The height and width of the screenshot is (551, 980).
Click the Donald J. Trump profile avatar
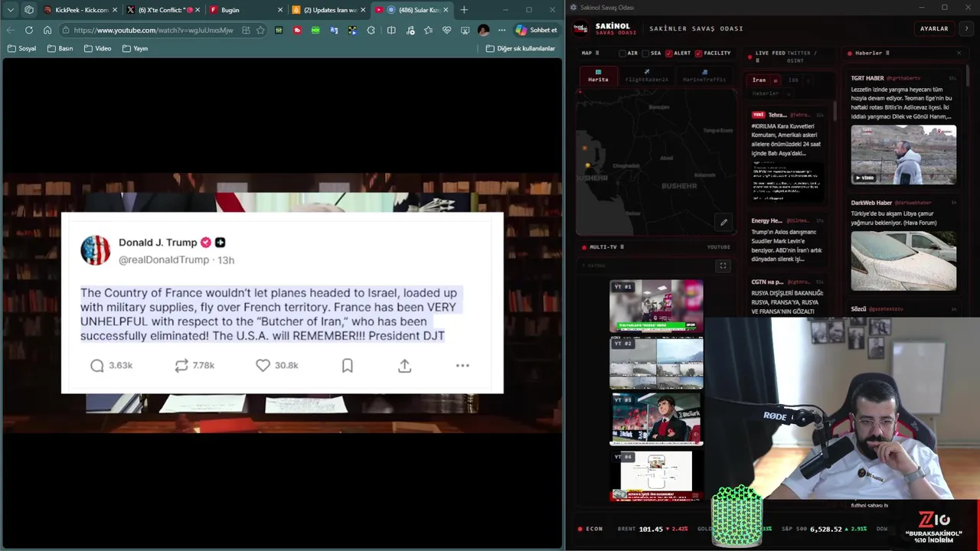pos(96,250)
